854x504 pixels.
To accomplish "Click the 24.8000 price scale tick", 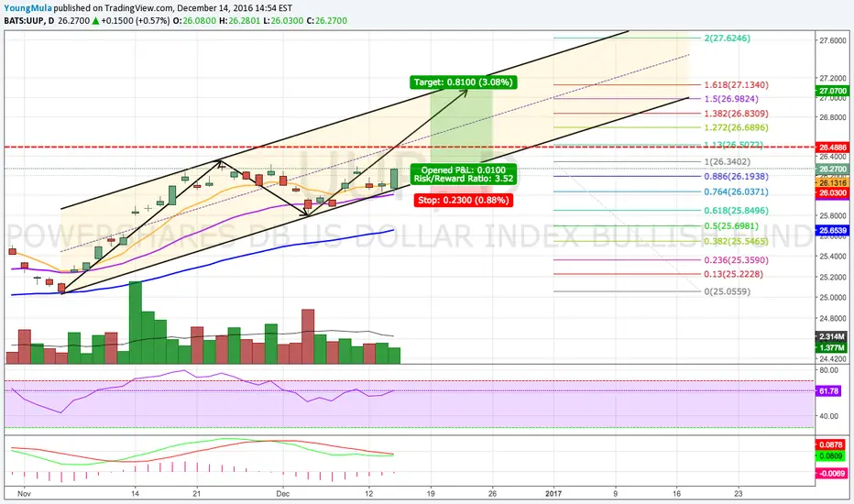I will point(833,318).
